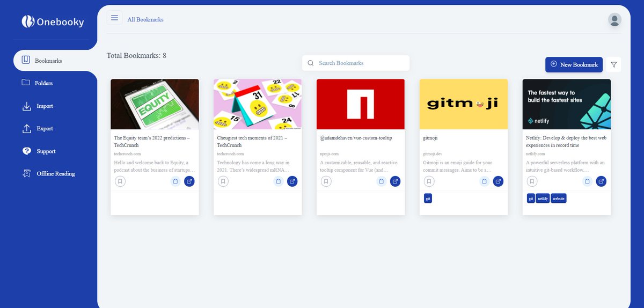Screen dimensions: 644x308
Task: Open Support in the sidebar
Action: (39, 151)
